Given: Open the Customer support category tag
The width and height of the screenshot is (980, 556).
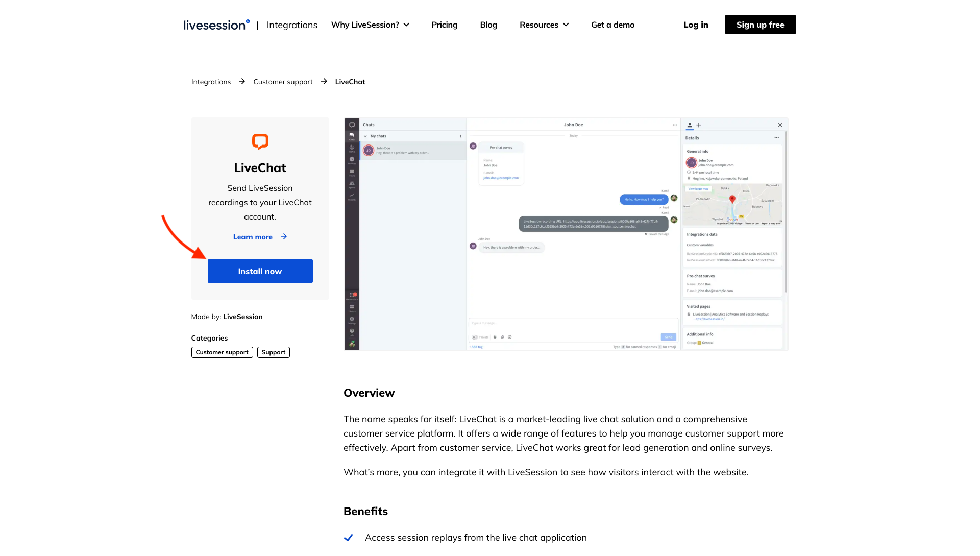Looking at the screenshot, I should pyautogui.click(x=222, y=352).
